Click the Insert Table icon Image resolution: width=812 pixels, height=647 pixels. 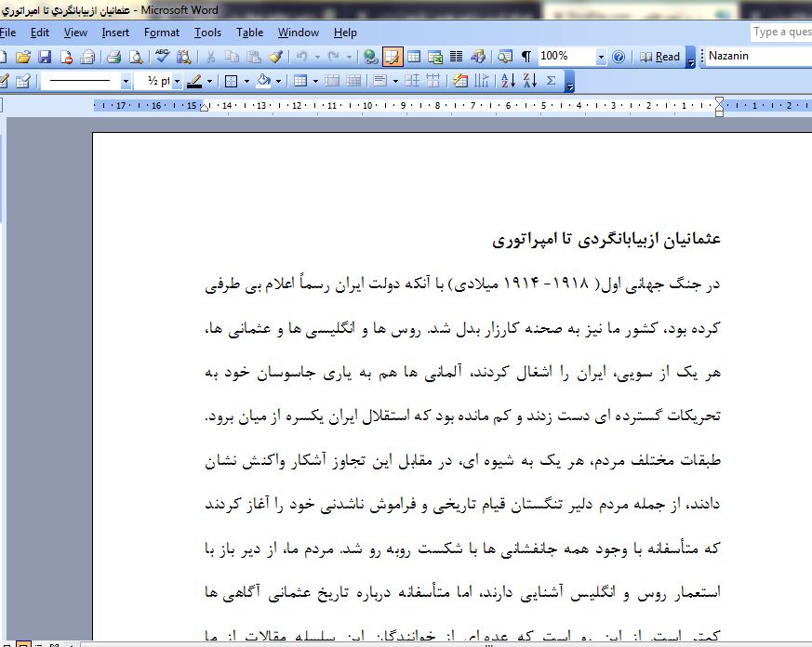414,57
